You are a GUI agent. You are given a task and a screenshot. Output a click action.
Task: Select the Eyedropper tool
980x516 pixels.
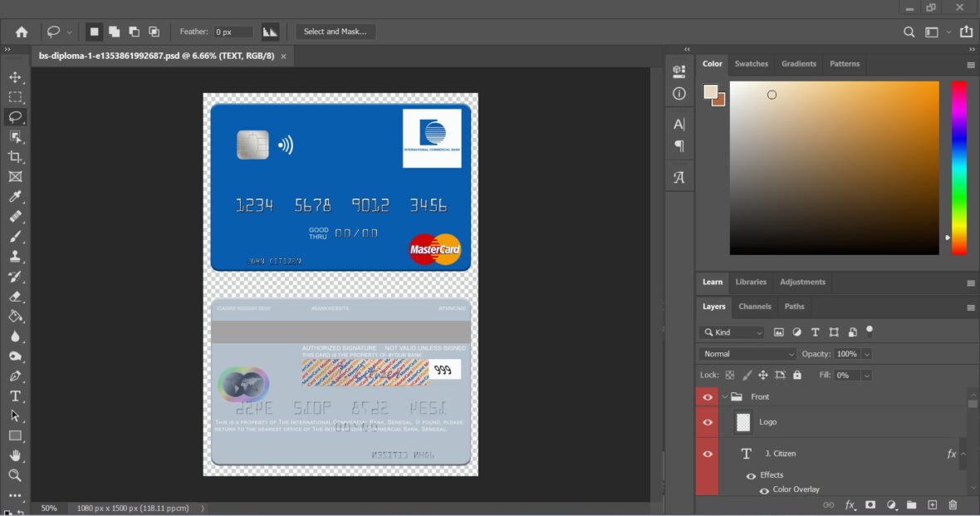15,196
